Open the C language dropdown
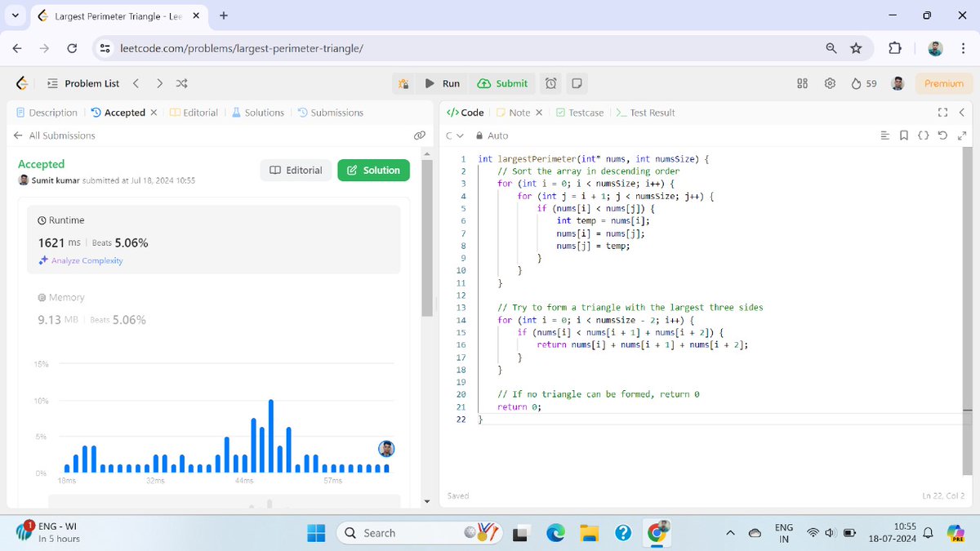 (x=455, y=136)
